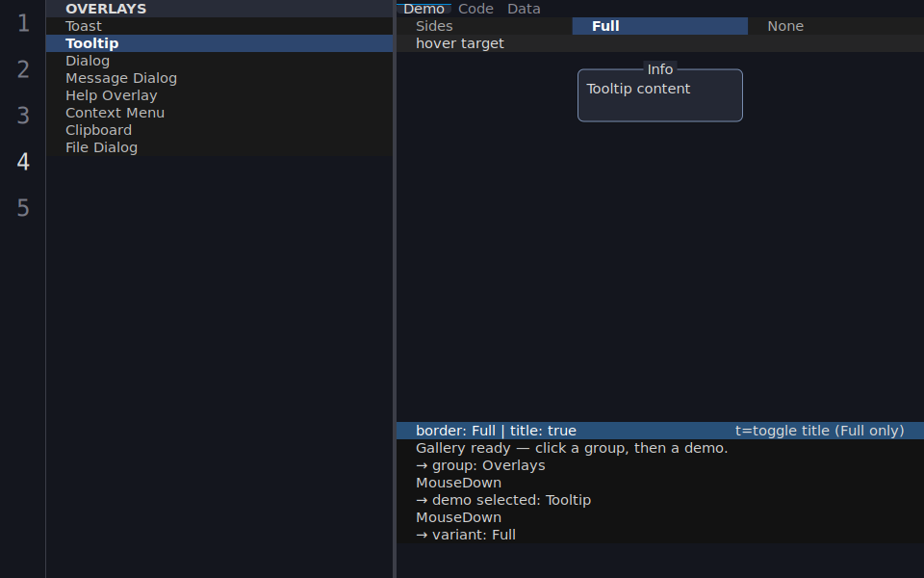Click the OVERLAYS group header

click(x=219, y=9)
